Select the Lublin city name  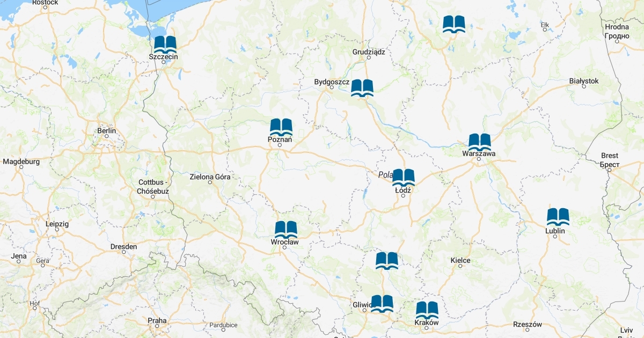point(555,231)
